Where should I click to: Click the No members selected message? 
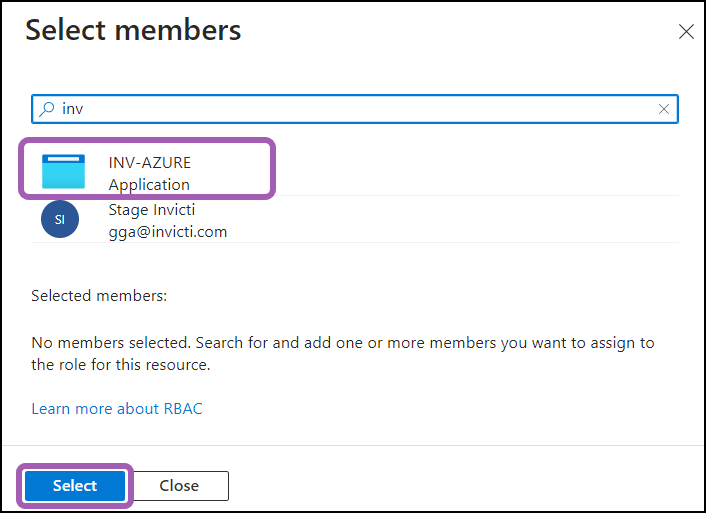[343, 354]
